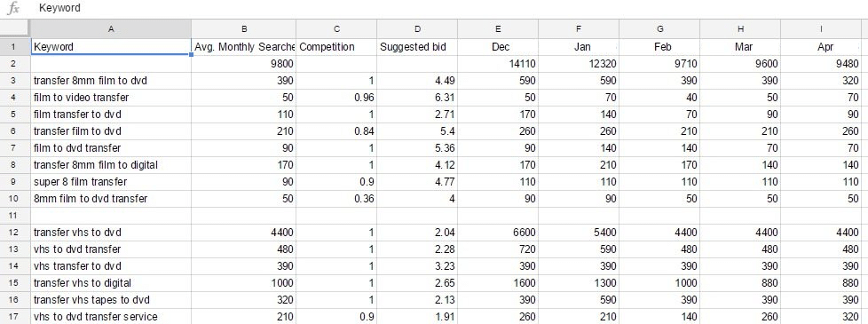This screenshot has height=324, width=868.
Task: Select row 5 header
Action: pyautogui.click(x=15, y=115)
